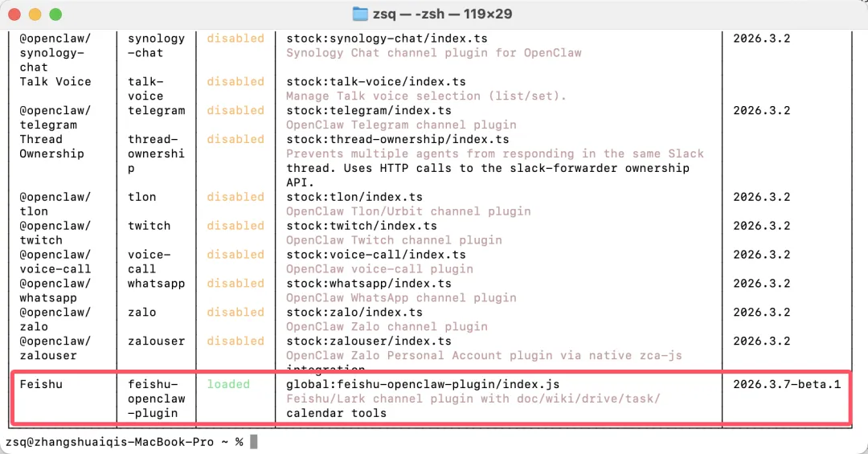
Task: Click the green 'loaded' status
Action: click(228, 384)
